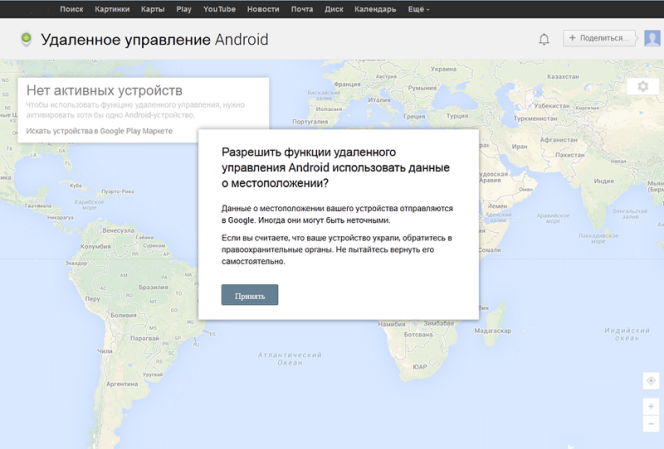Click the Украина label on the map
The height and width of the screenshot is (449, 664).
(x=443, y=69)
